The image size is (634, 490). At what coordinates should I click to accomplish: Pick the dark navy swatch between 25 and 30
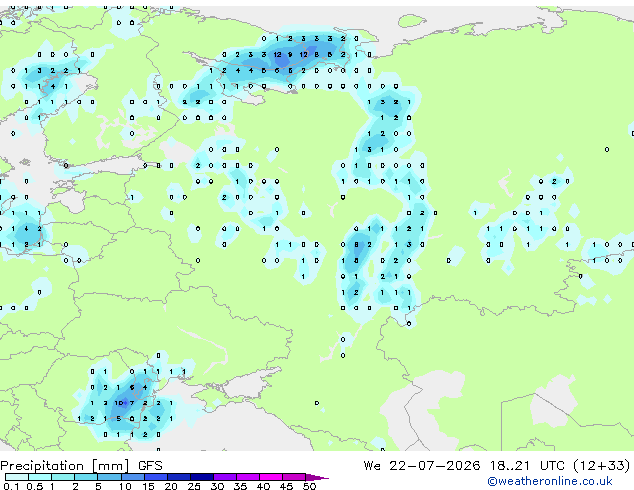202,477
